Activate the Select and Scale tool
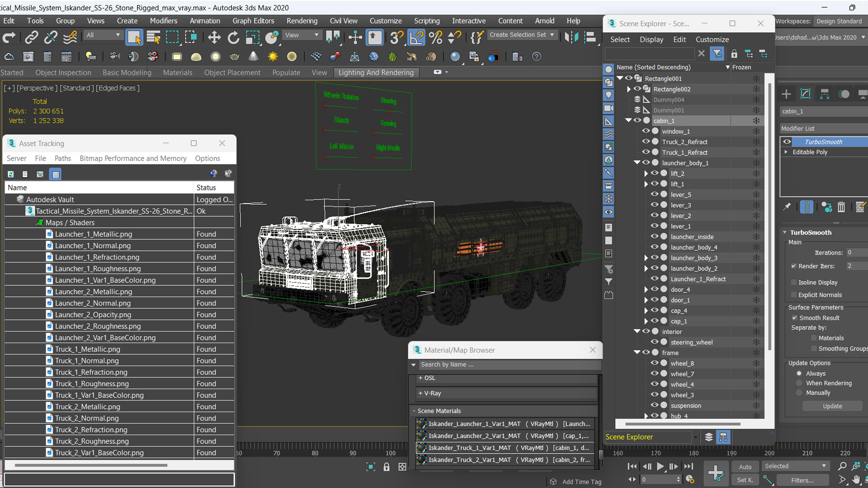The height and width of the screenshot is (488, 868). click(252, 38)
